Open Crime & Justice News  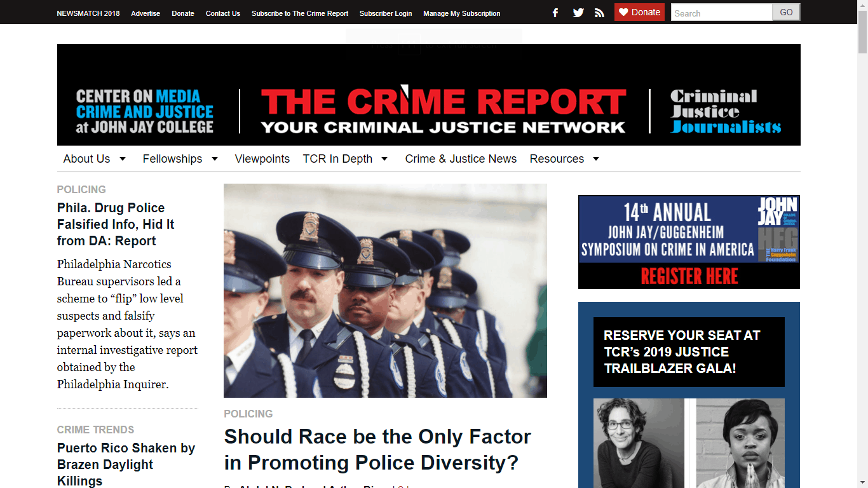point(461,159)
